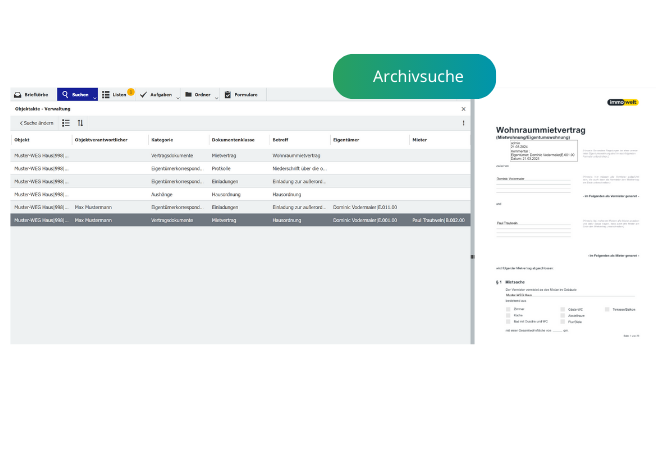Screen dimensions: 666x450
Task: Switch to list view icon
Action: pos(66,123)
